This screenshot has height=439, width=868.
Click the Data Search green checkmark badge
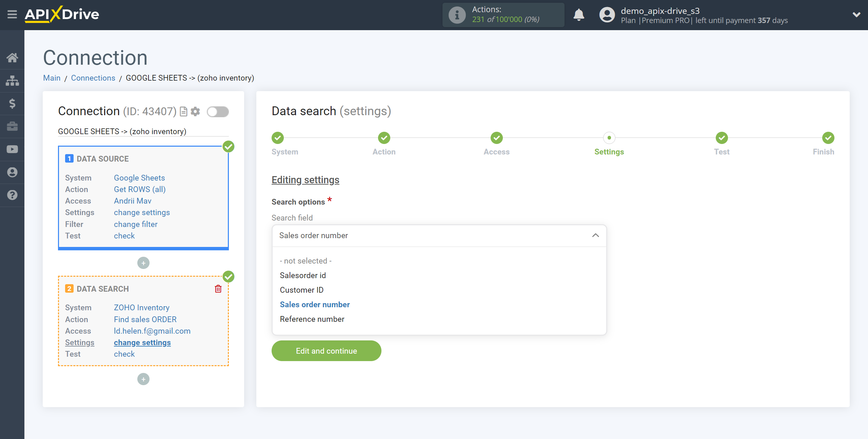(x=229, y=277)
